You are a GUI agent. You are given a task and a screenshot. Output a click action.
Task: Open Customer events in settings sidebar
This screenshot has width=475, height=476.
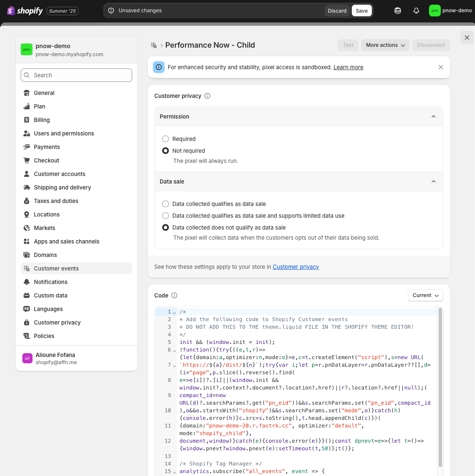[76, 268]
